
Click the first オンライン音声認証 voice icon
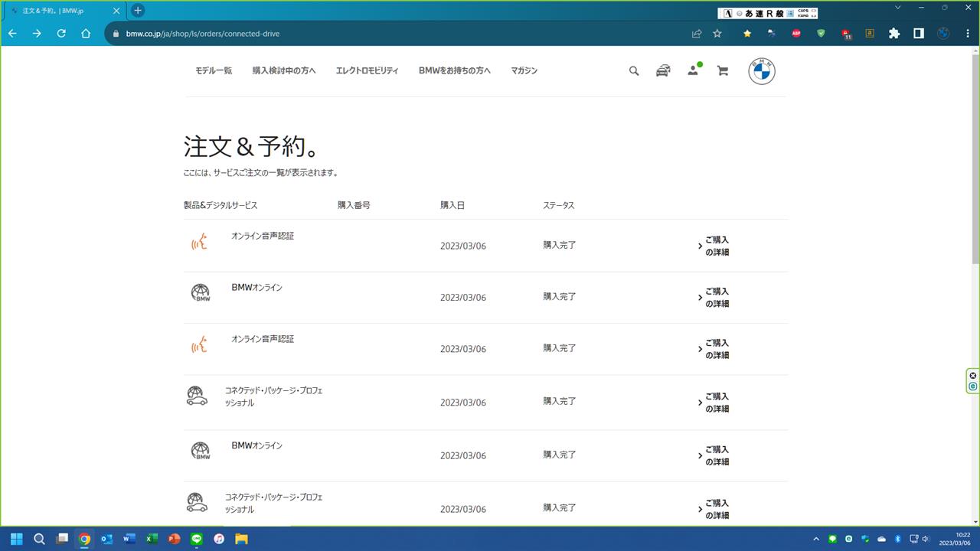point(199,243)
